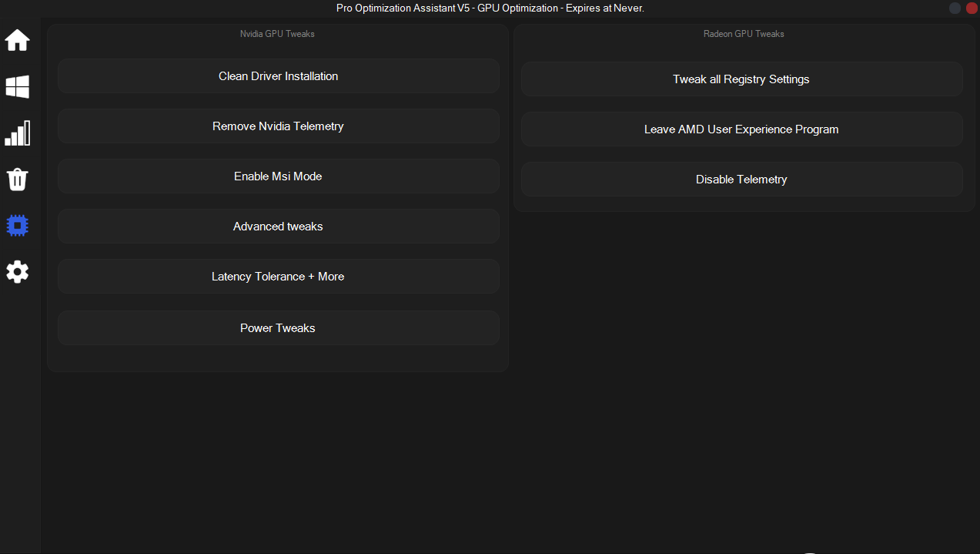Run Remove Nvidia Telemetry
Viewport: 980px width, 554px height.
pyautogui.click(x=278, y=126)
